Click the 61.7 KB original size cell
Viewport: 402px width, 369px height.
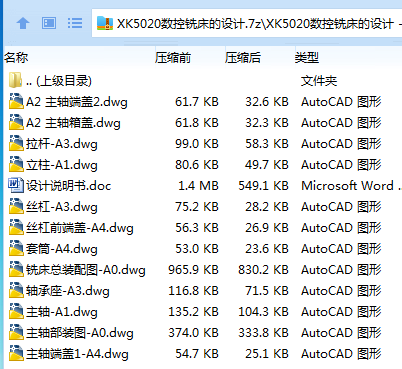click(197, 102)
